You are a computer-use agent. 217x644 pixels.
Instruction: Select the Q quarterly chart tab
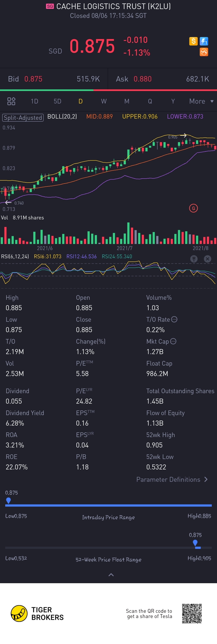click(x=150, y=101)
